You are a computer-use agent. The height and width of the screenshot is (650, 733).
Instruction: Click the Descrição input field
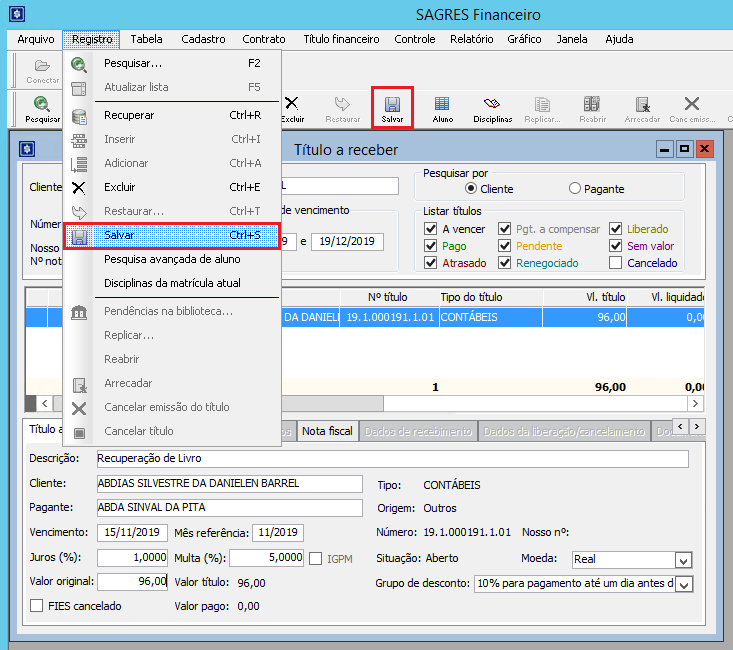(392, 459)
